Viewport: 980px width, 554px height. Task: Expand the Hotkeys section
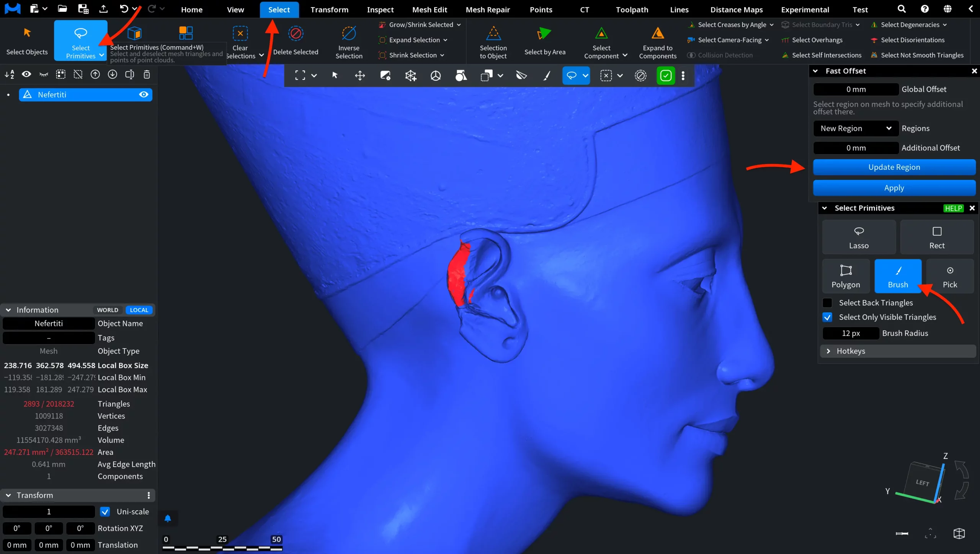tap(898, 351)
